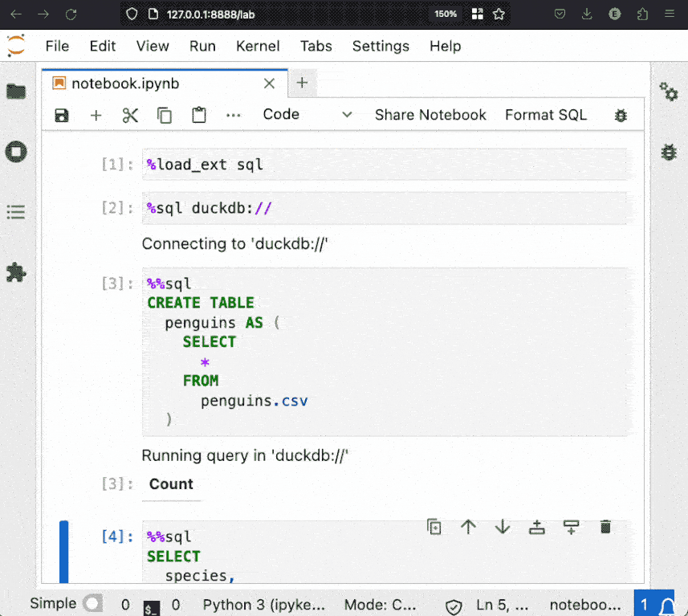Click the 'Connecting to duckdb://' output text
Viewport: 688px width, 616px height.
click(234, 243)
